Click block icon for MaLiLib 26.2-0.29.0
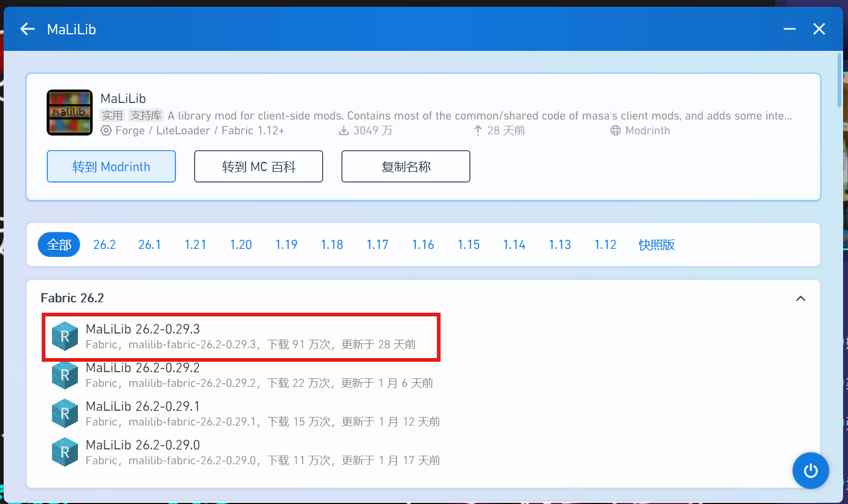Image resolution: width=848 pixels, height=504 pixels. click(65, 452)
